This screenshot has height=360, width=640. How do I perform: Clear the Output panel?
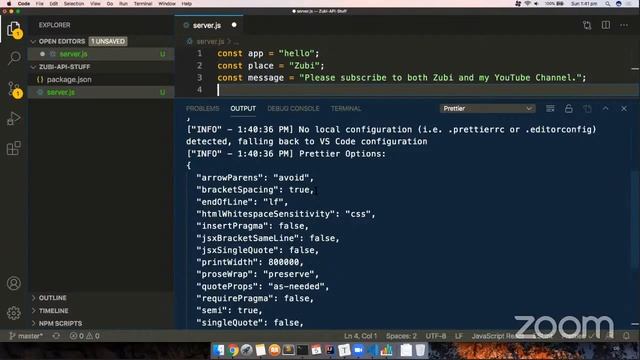[x=550, y=109]
